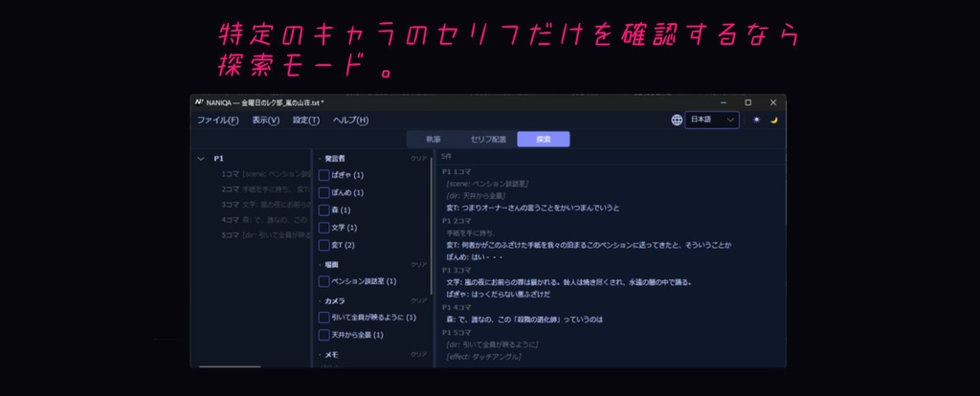The width and height of the screenshot is (980, 396).
Task: Open the ヘルプ(H) menu
Action: pos(350,120)
